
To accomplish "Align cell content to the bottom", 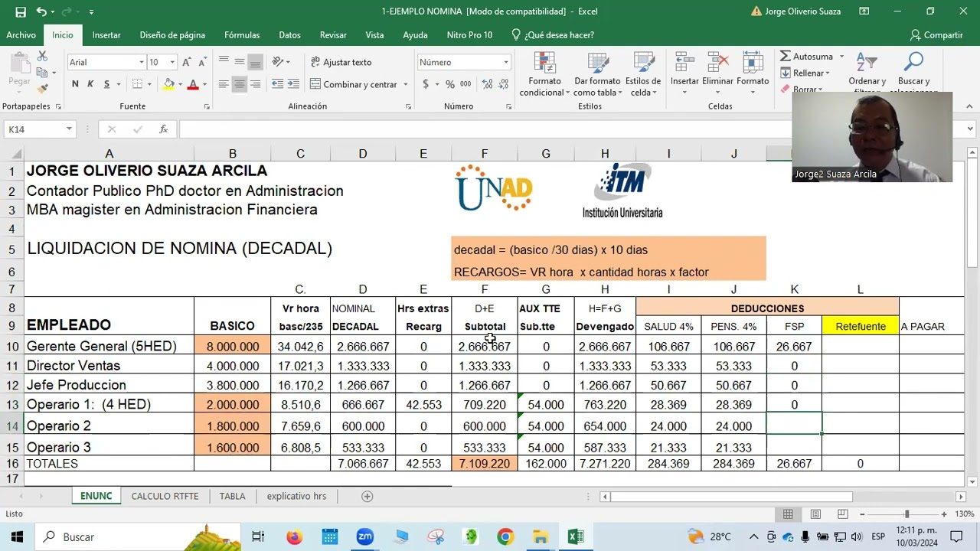I will 256,62.
